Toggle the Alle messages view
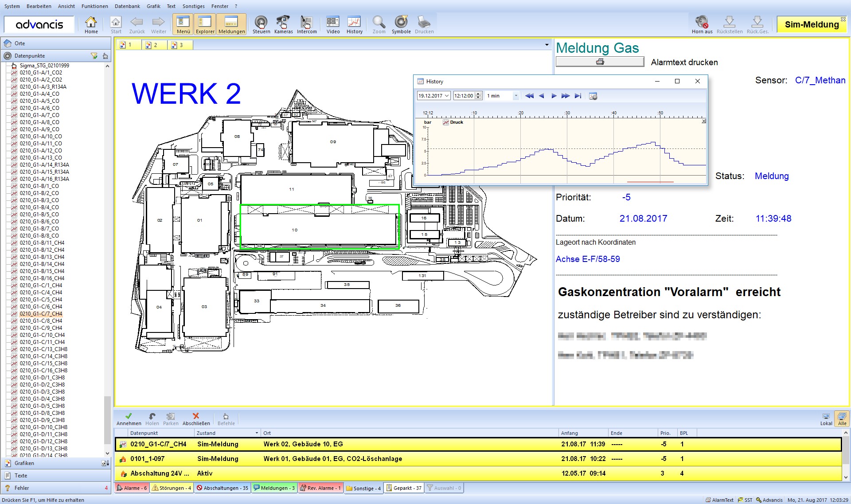This screenshot has height=504, width=851. (842, 419)
